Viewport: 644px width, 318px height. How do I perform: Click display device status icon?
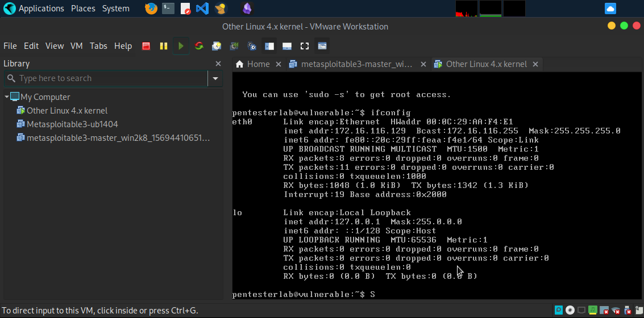pyautogui.click(x=581, y=310)
